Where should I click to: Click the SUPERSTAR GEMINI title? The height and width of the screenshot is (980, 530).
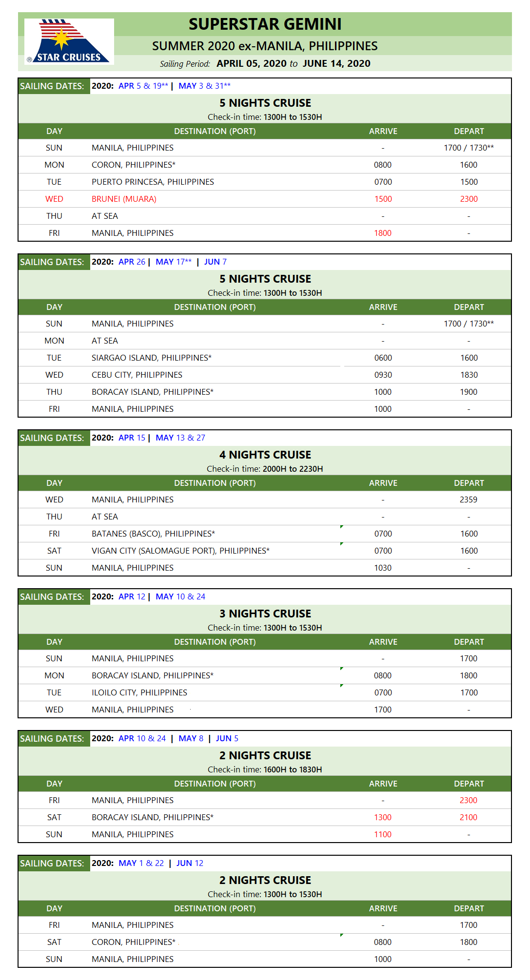265,24
